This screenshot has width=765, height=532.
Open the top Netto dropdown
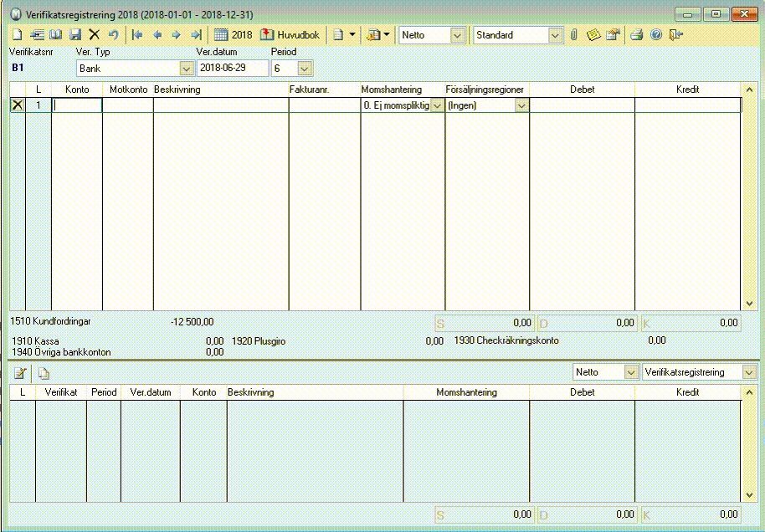click(x=457, y=35)
